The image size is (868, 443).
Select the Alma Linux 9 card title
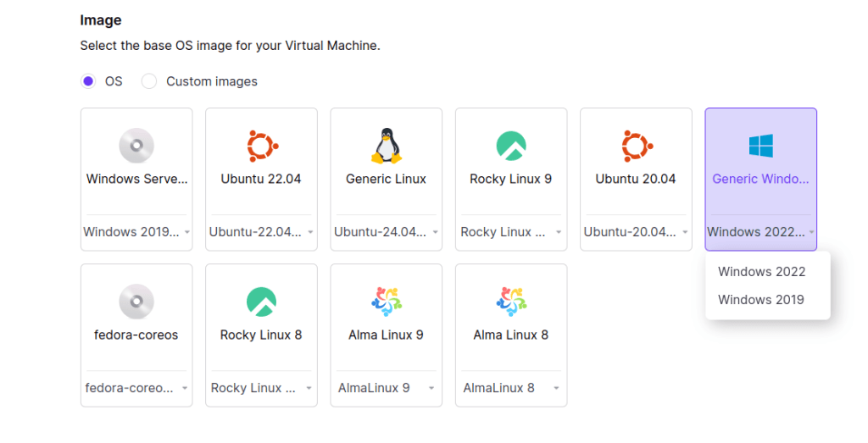tap(386, 335)
